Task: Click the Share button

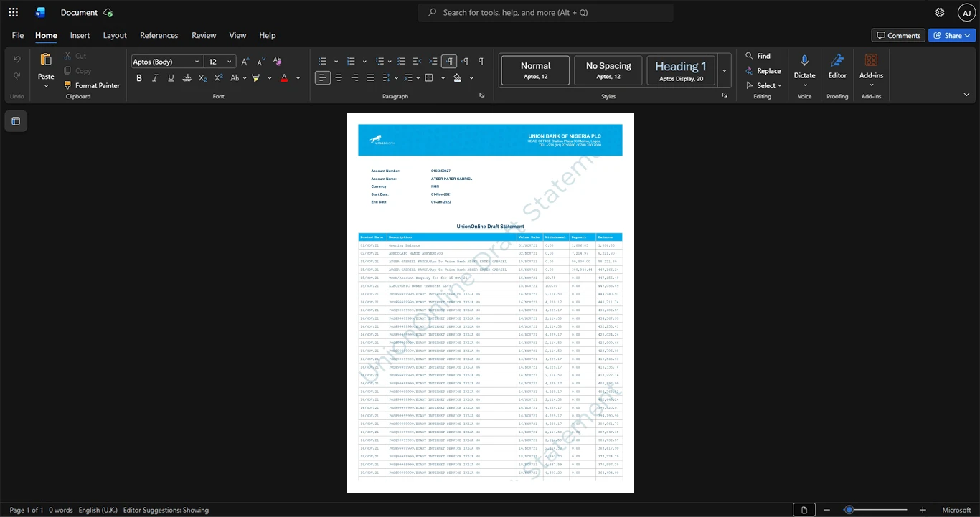Action: point(952,35)
